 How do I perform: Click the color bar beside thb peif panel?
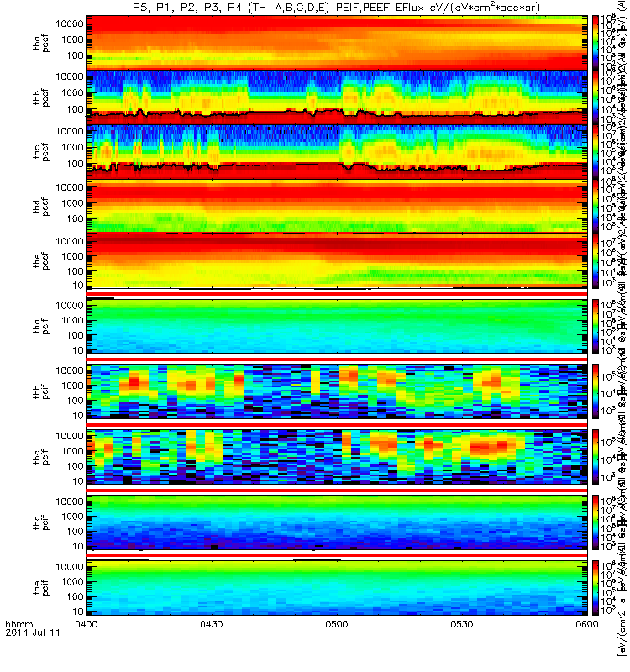(596, 391)
